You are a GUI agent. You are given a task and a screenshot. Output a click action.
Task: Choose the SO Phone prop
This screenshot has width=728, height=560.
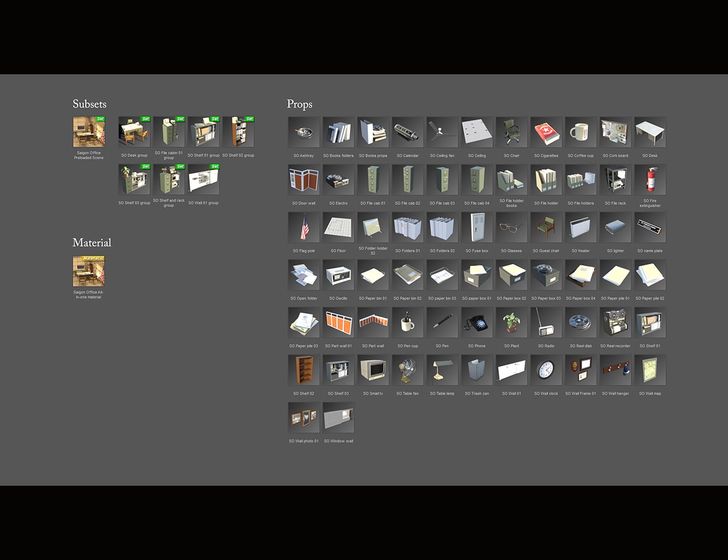[x=477, y=323]
